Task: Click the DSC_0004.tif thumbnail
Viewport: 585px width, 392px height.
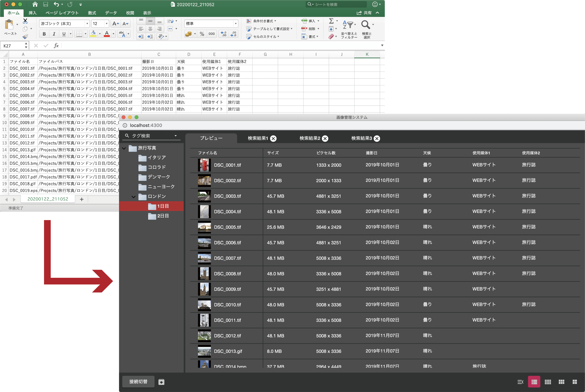Action: [204, 212]
